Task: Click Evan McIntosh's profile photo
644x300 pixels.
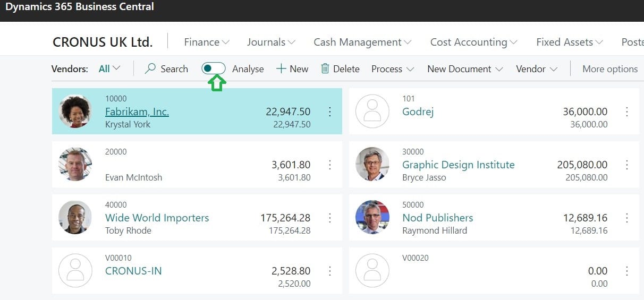Action: pyautogui.click(x=75, y=164)
